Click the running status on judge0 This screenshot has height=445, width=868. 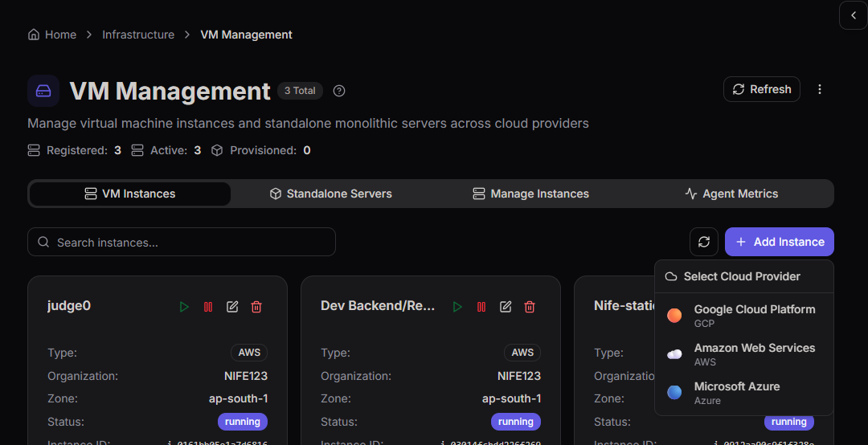click(x=243, y=422)
